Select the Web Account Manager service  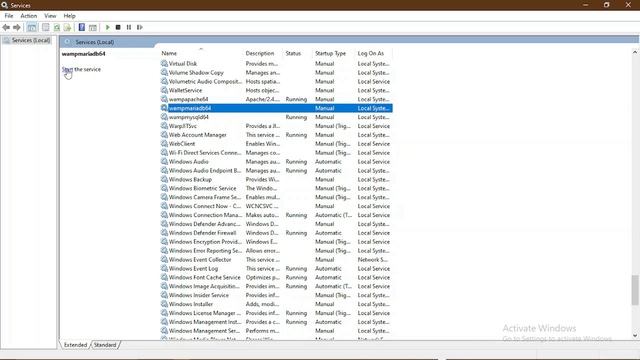198,135
